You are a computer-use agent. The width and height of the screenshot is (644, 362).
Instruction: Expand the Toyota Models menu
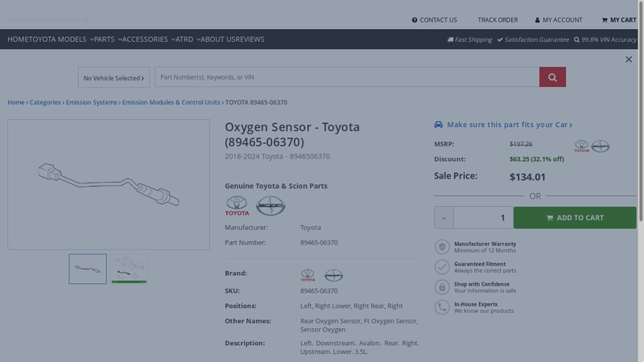click(x=61, y=39)
